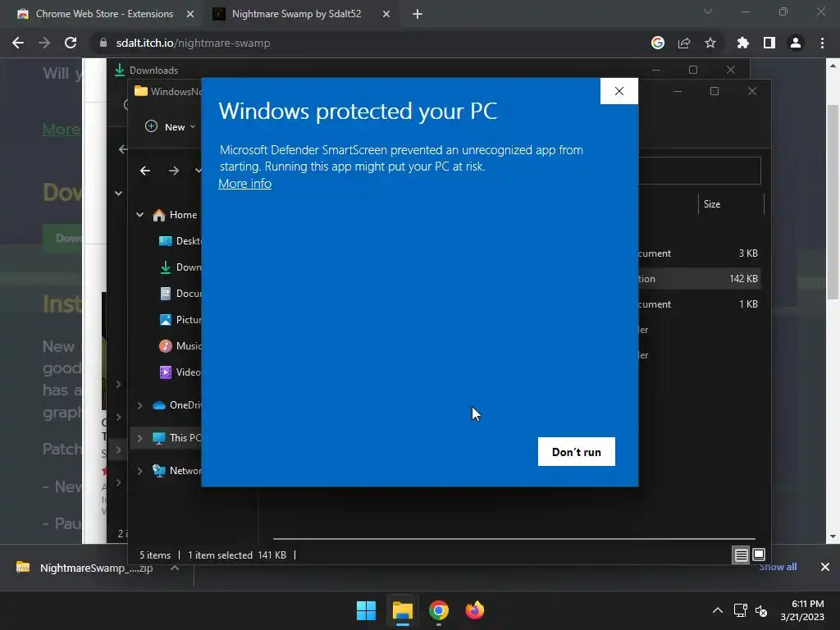Image resolution: width=840 pixels, height=630 pixels.
Task: Click the Don't run button
Action: (577, 452)
